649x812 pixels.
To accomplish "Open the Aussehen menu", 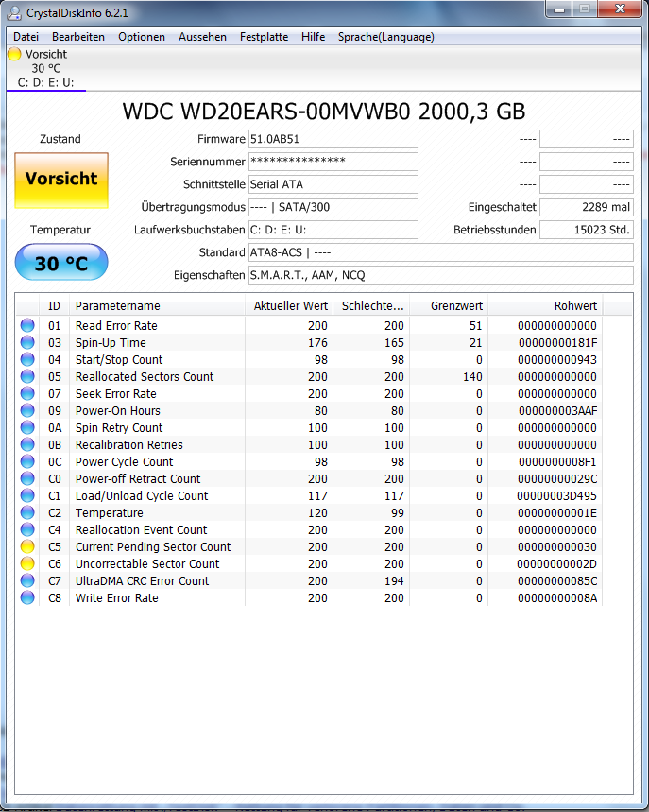I will (x=202, y=37).
